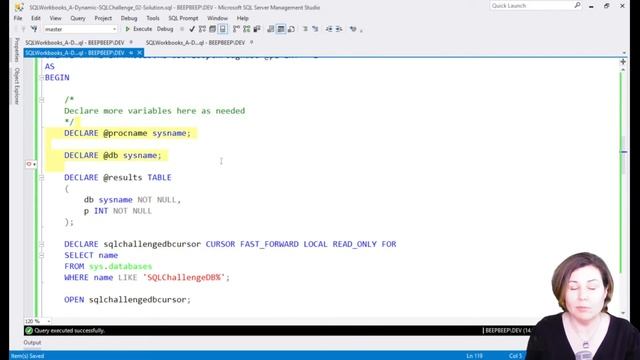Cancel executing query with stop icon
Screen dimensions: 640x360
pos(182,29)
